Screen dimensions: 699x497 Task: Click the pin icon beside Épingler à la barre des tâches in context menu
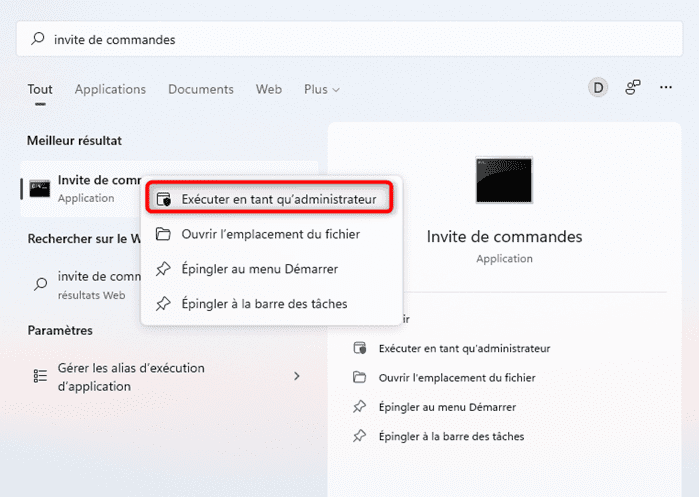tap(163, 304)
